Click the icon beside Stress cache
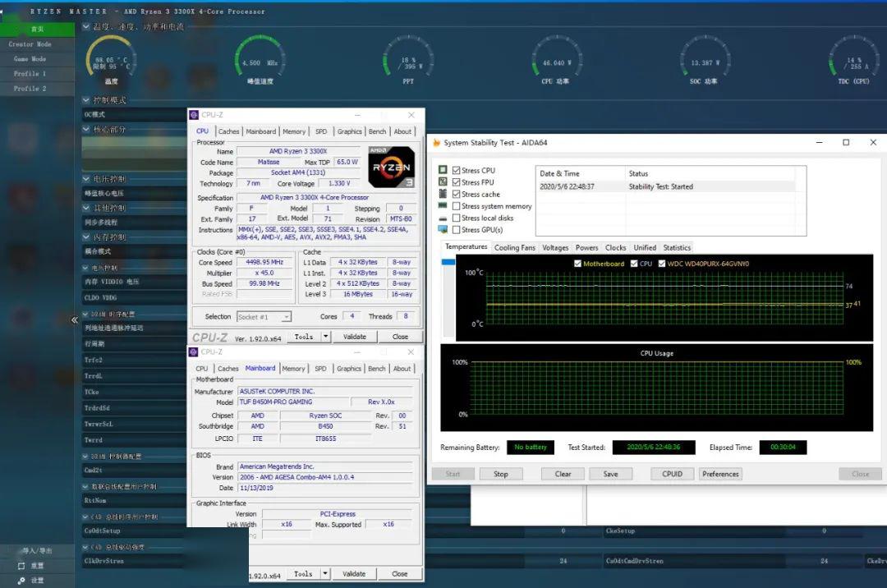Screen dimensions: 887x588 [443, 194]
